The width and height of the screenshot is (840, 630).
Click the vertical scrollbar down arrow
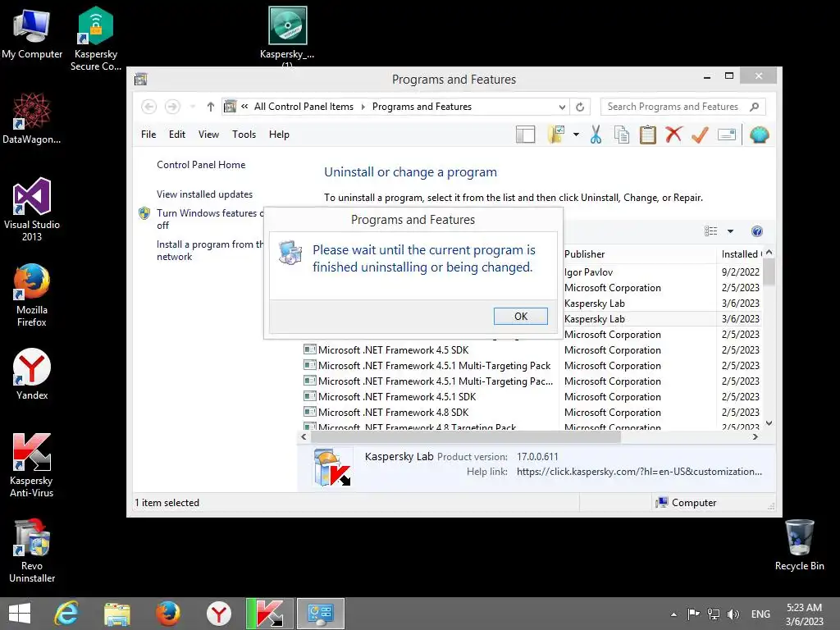(x=769, y=423)
